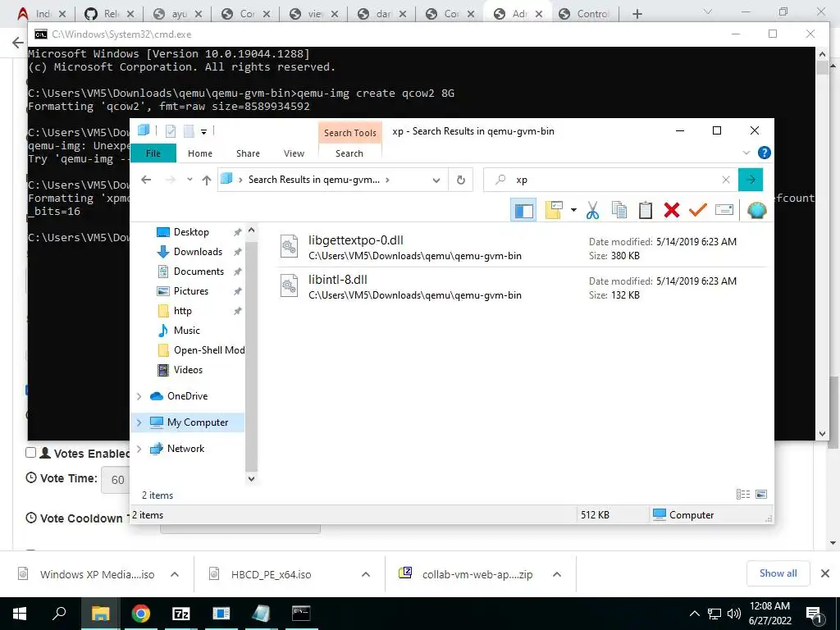Click the folder options icon in toolbar
Screen dimensions: 840x630
(554, 210)
